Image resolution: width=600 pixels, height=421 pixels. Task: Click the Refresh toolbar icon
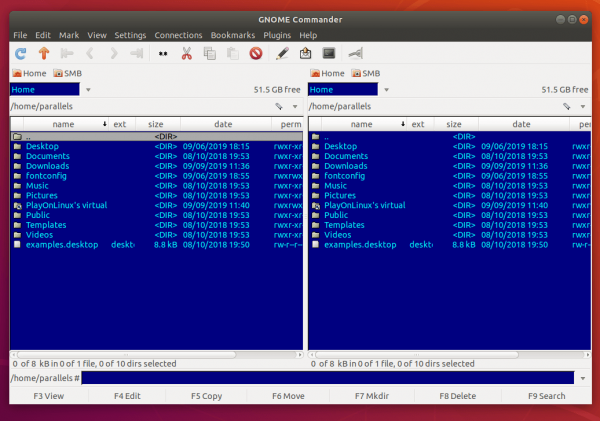tap(20, 53)
